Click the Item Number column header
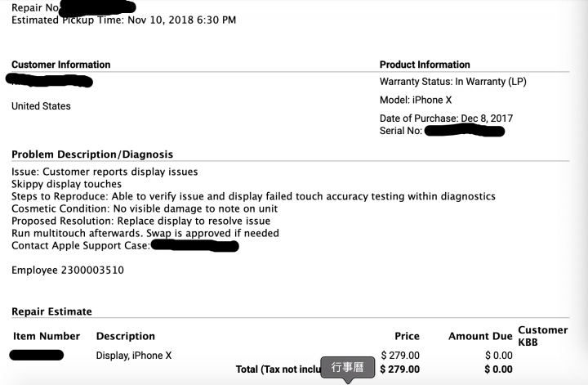 (x=47, y=336)
